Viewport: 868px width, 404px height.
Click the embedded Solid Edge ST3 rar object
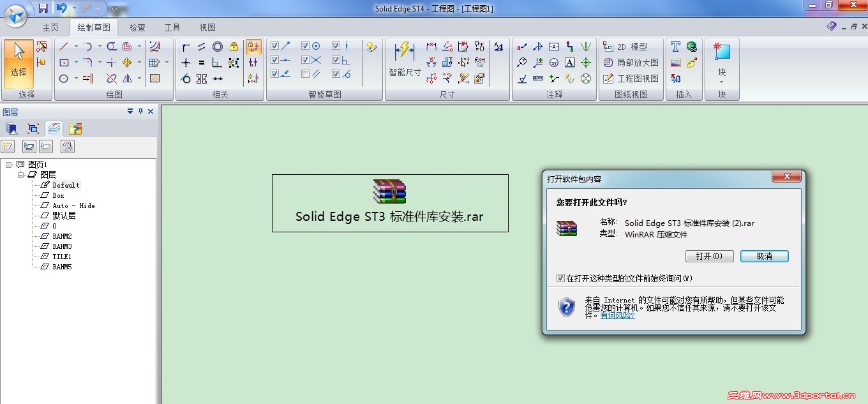click(x=390, y=203)
